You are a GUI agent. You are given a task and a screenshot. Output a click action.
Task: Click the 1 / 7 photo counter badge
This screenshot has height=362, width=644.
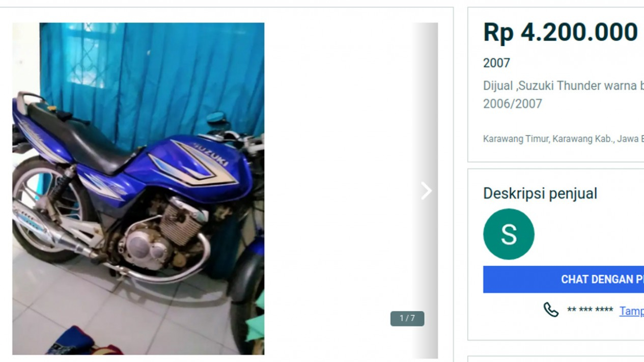click(x=407, y=318)
